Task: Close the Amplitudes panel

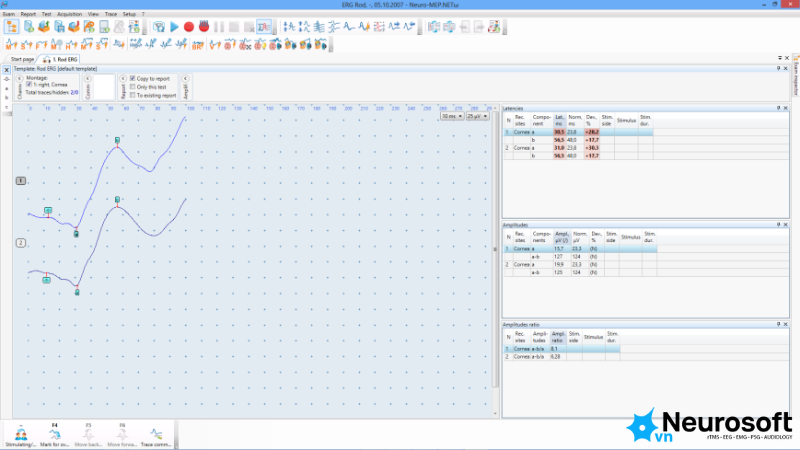Action: point(786,224)
